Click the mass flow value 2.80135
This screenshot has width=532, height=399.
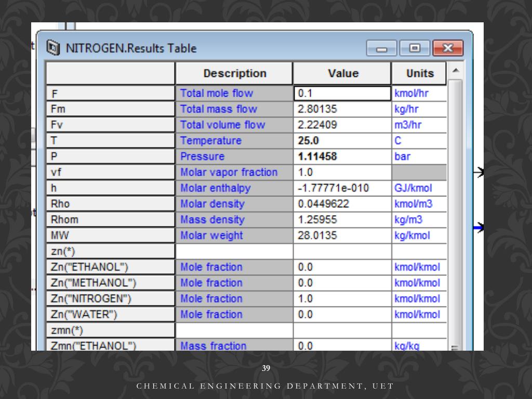pos(343,109)
